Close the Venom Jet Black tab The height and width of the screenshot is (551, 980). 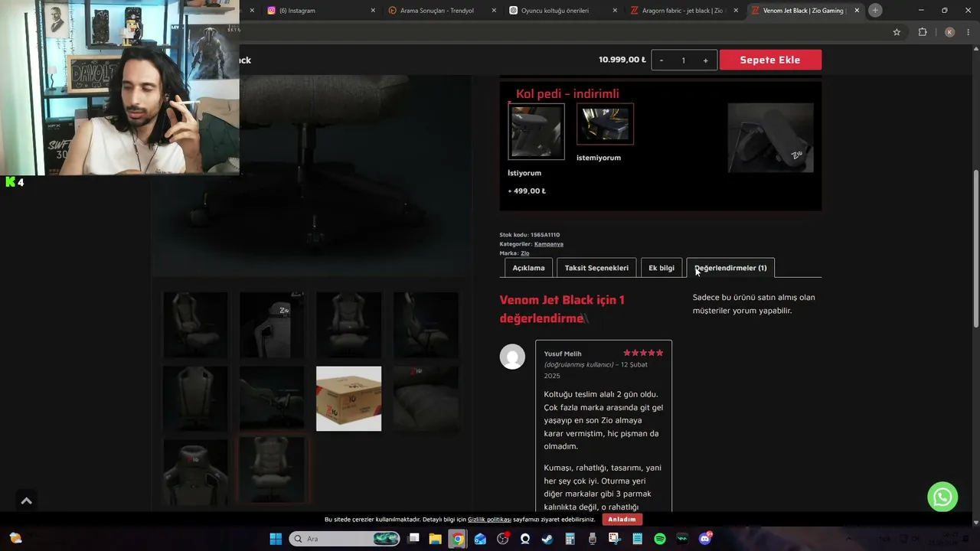click(x=857, y=11)
